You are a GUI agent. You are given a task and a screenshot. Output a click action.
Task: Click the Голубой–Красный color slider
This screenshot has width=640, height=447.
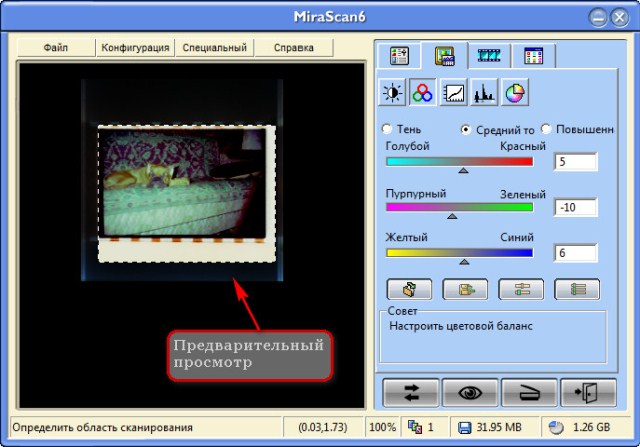[x=459, y=161]
